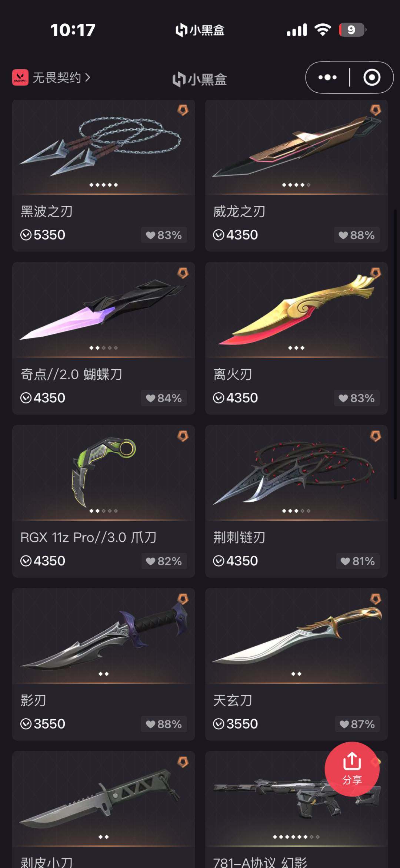The image size is (400, 868).
Task: Click the 87% heart rating on 天玄刀
Action: (357, 724)
